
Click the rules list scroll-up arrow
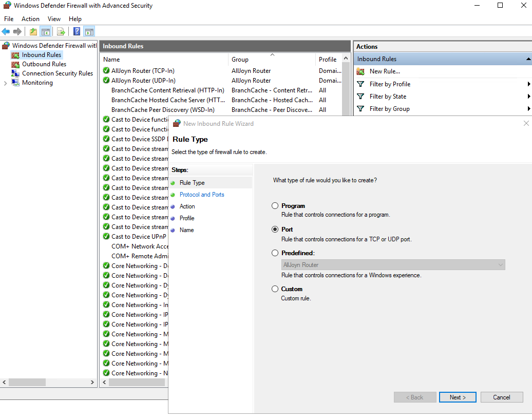pos(346,58)
